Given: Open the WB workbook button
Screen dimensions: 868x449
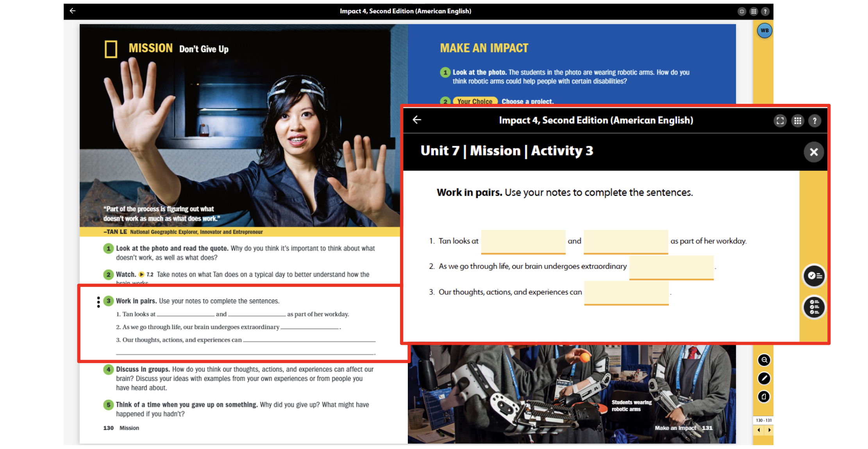Looking at the screenshot, I should [764, 30].
